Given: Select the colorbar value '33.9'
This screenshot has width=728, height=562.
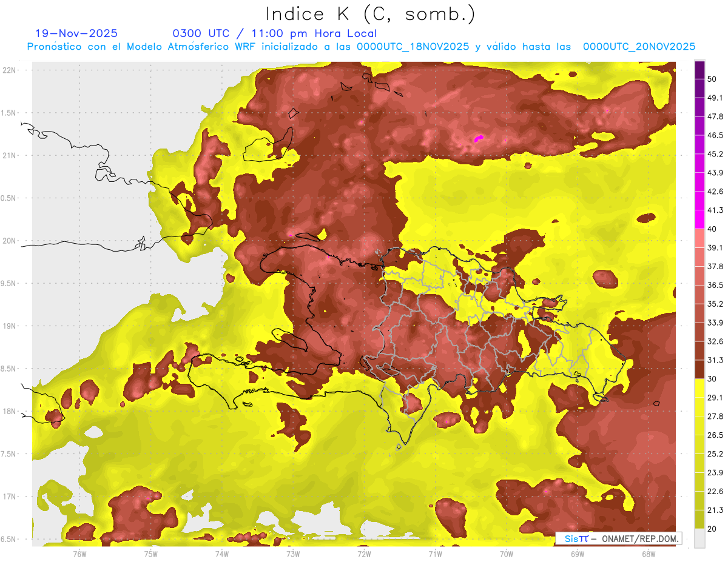Looking at the screenshot, I should (715, 323).
